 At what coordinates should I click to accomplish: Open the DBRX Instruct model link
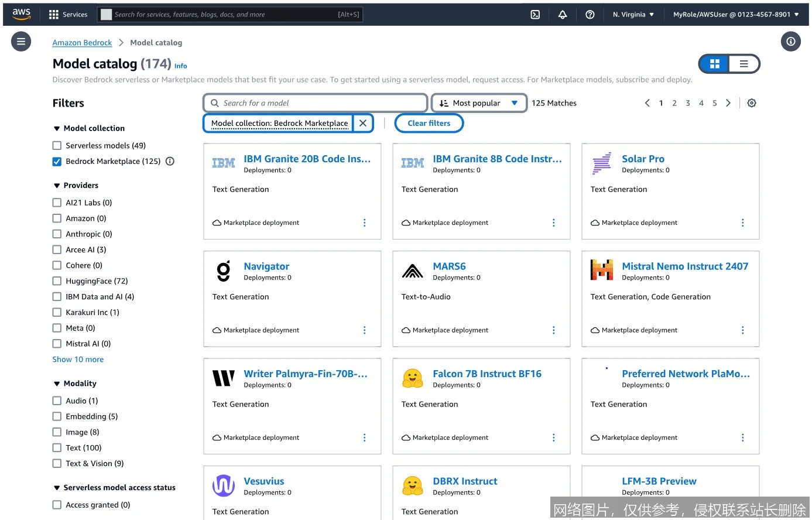coord(465,481)
